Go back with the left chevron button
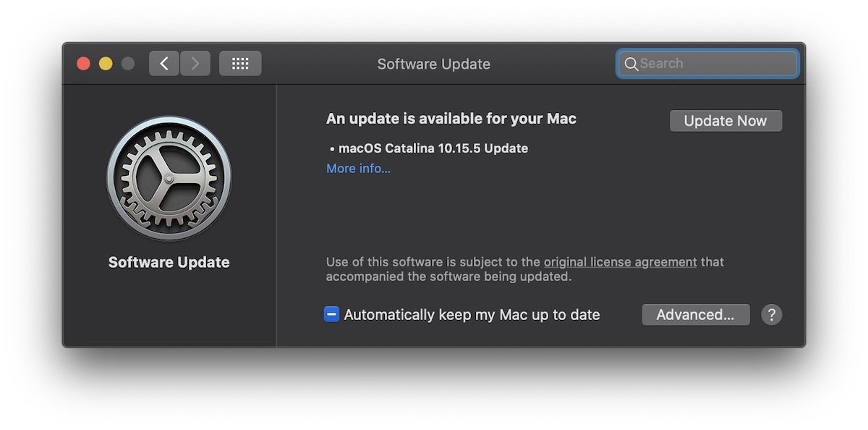Viewport: 868px width, 430px height. [164, 64]
